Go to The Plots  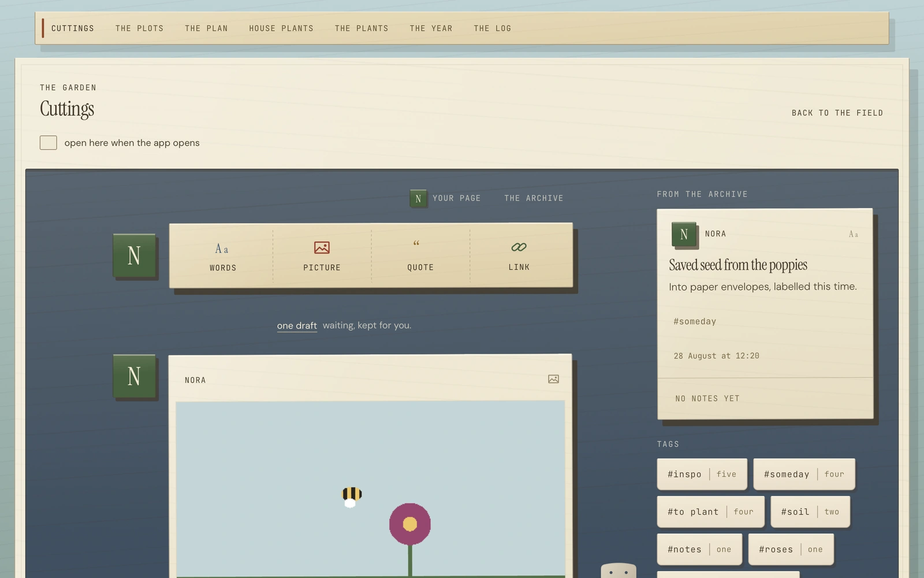coord(139,28)
